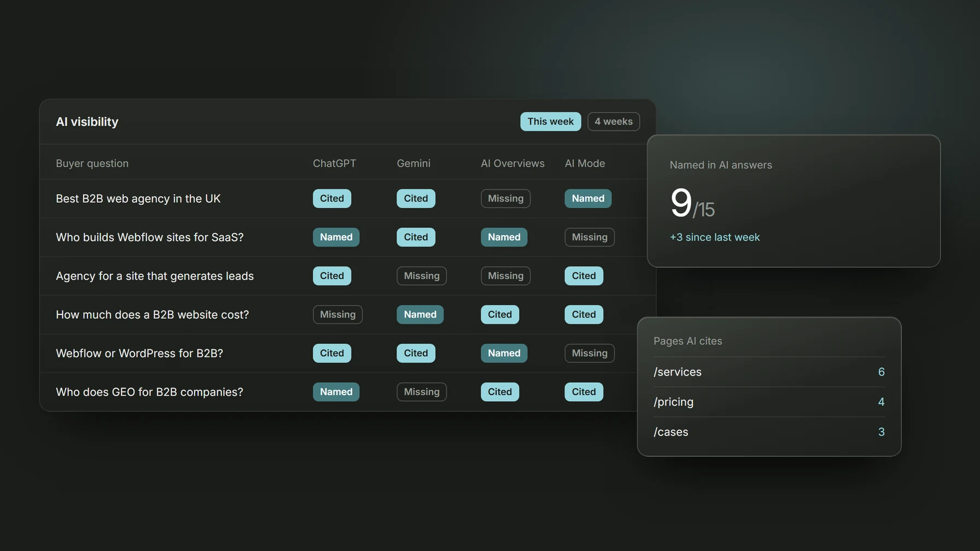Click AI Mode Missing badge in WordPress row
Screen dimensions: 980x551
click(590, 354)
